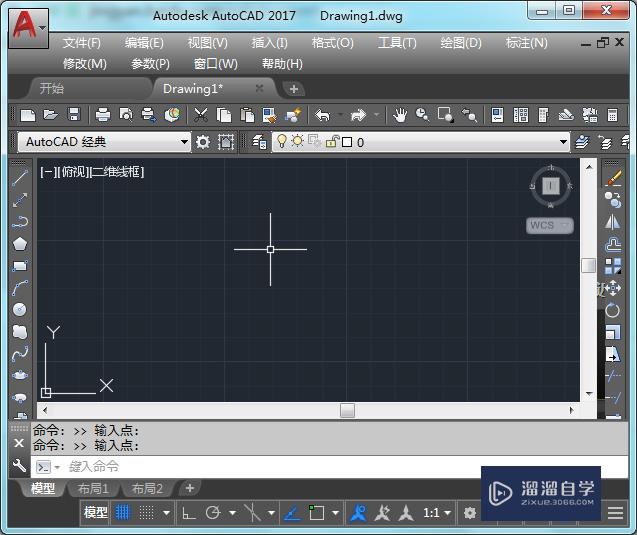Screen dimensions: 637x535
Task: Switch to the 开始 tab
Action: (52, 89)
